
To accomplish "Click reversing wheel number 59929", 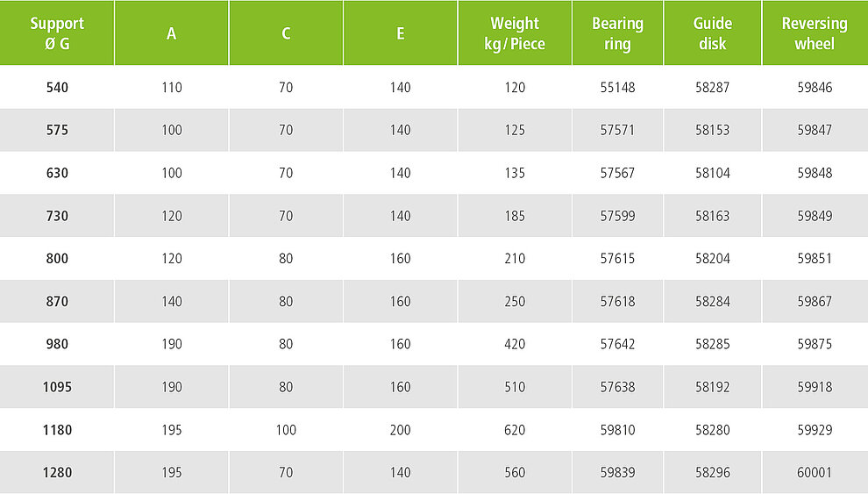I will tap(815, 430).
